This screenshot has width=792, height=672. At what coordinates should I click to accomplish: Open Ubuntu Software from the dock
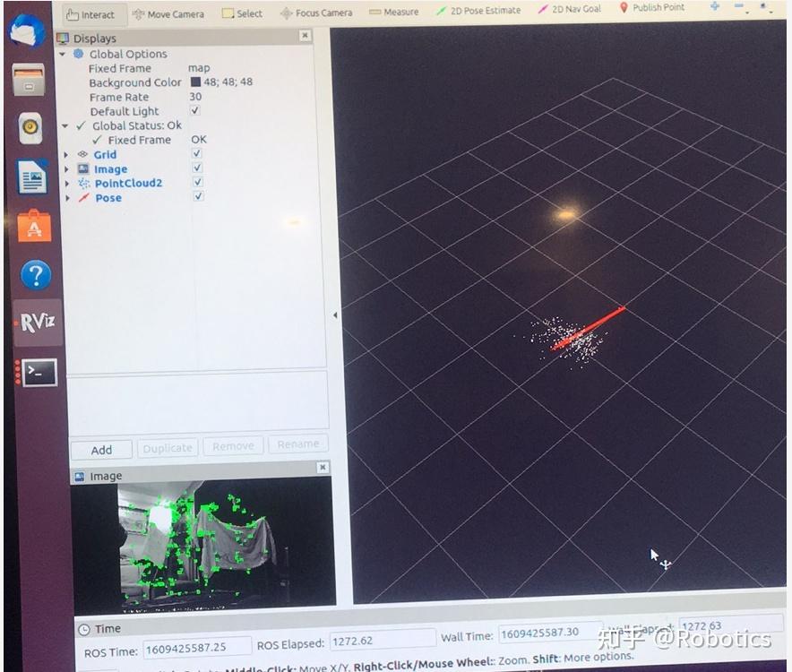coord(34,226)
